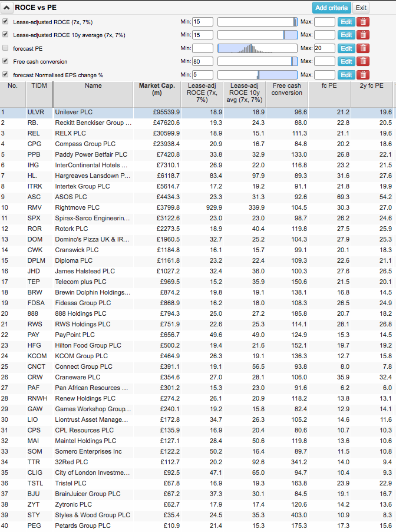Screen dimensions: 396x532
Task: Enable the forecast PE checkbox
Action: [x=5, y=48]
